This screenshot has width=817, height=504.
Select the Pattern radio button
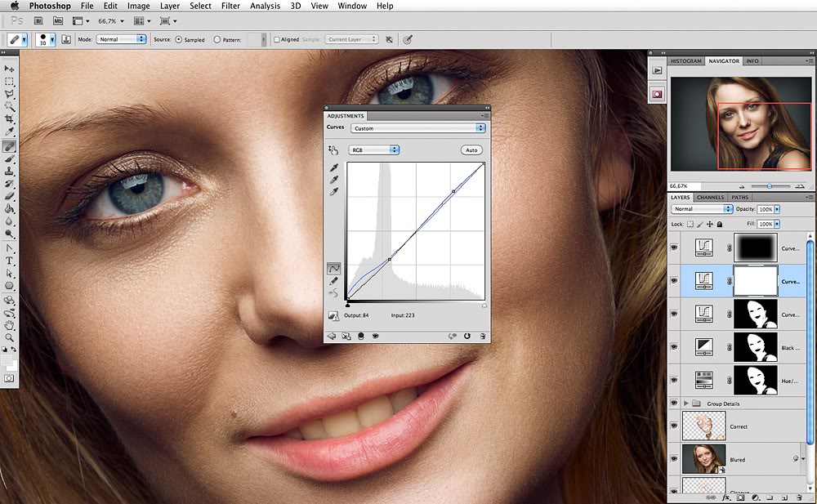pyautogui.click(x=217, y=39)
